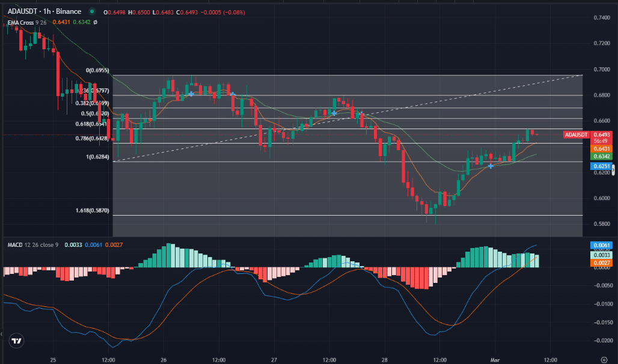Expand the collapsed panel arrow at left edge
618x364 pixels.
click(2, 334)
